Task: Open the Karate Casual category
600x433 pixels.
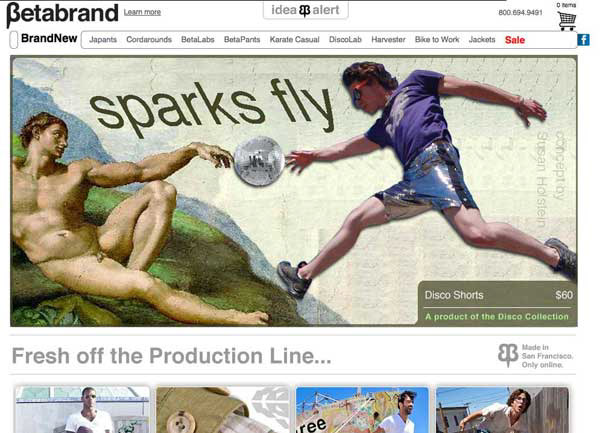Action: [x=294, y=39]
